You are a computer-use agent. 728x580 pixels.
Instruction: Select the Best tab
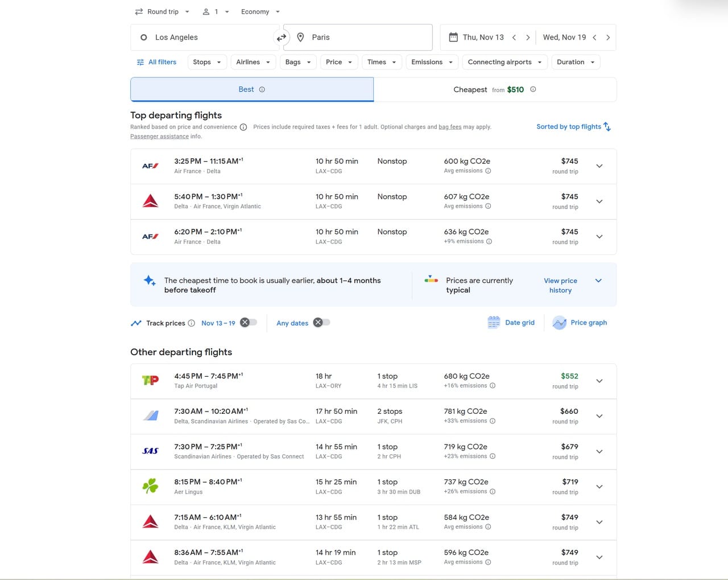tap(251, 89)
